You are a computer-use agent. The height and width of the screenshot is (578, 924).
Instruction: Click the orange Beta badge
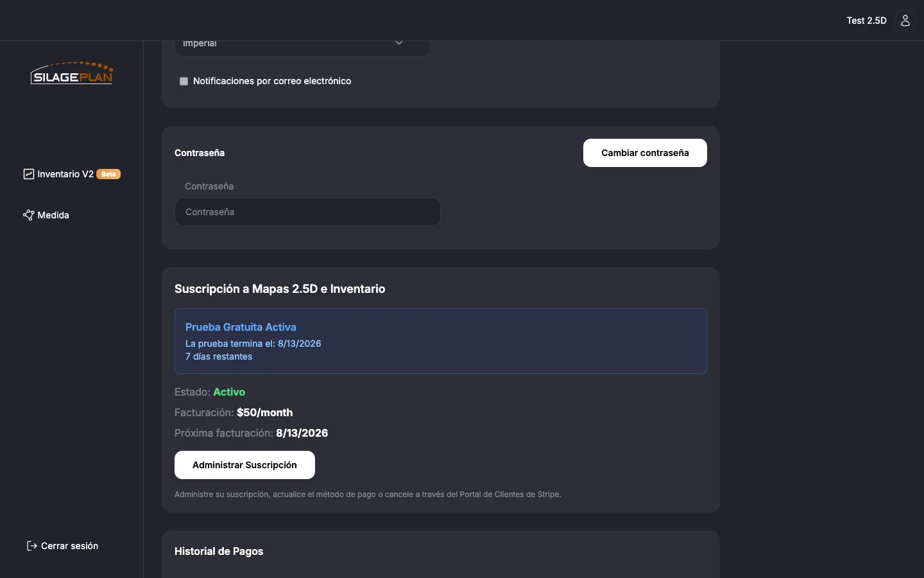[x=108, y=174]
